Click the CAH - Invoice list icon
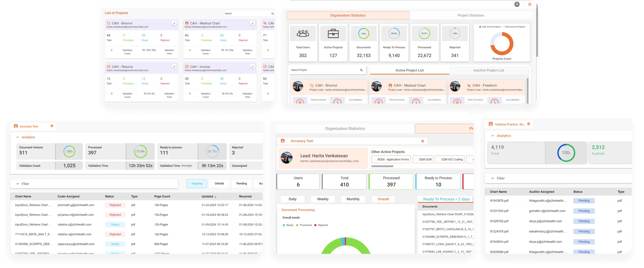Screen dimensions: 644x268 [187, 66]
